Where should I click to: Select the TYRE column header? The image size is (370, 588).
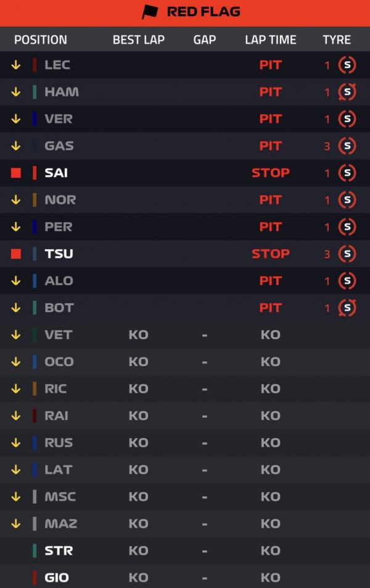[337, 39]
